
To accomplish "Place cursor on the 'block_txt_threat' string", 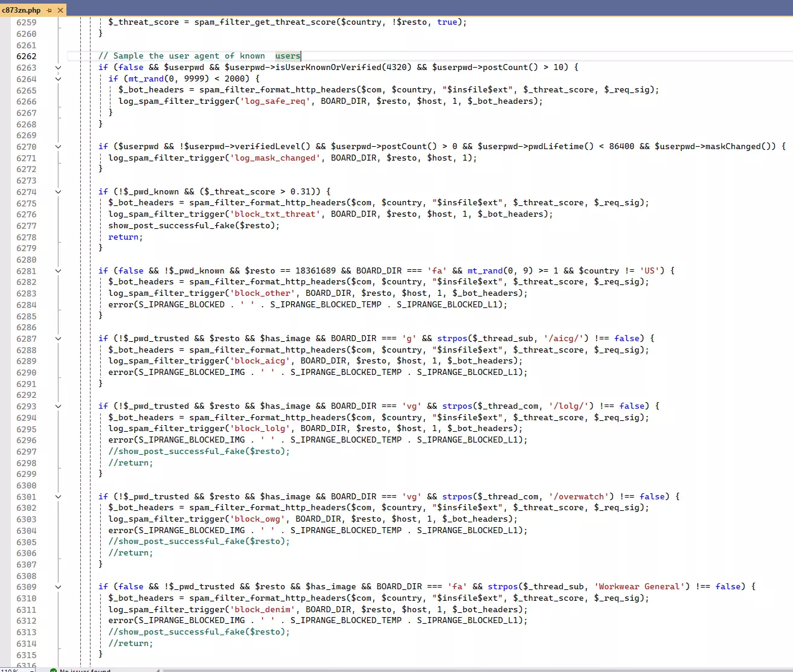I will 275,214.
